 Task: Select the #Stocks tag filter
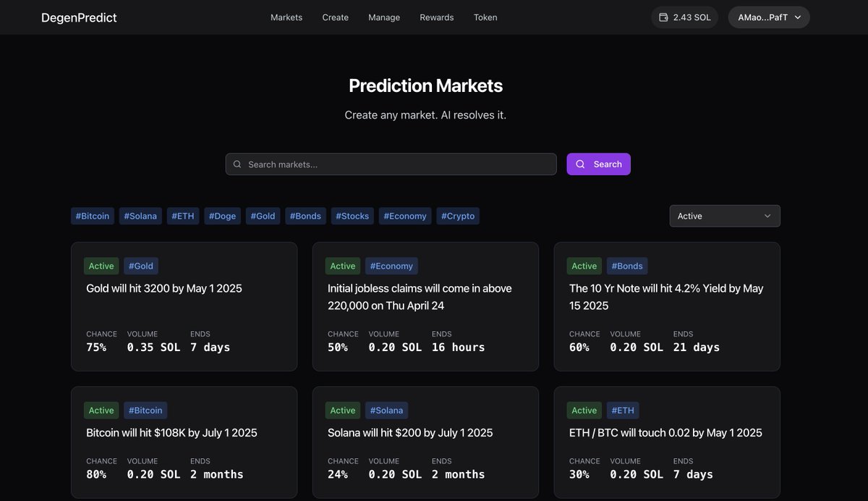[352, 216]
